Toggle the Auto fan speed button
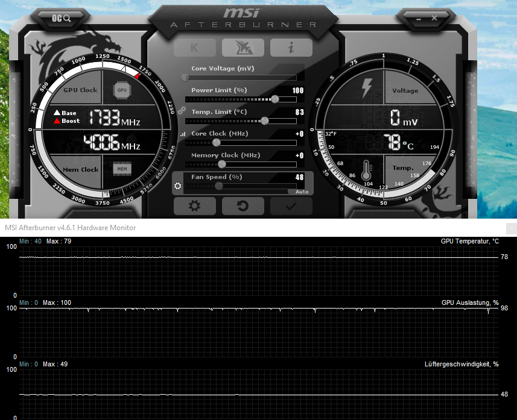Image resolution: width=517 pixels, height=420 pixels. click(x=302, y=192)
